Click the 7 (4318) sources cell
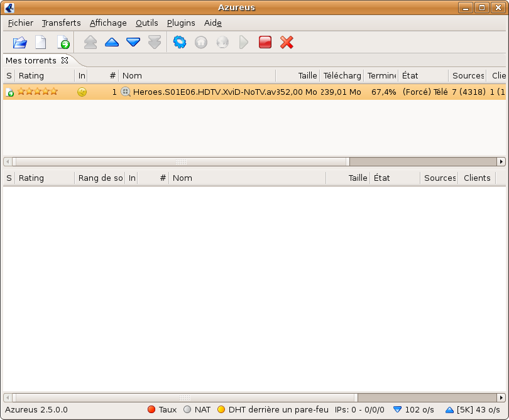Image resolution: width=509 pixels, height=420 pixels. click(x=469, y=92)
